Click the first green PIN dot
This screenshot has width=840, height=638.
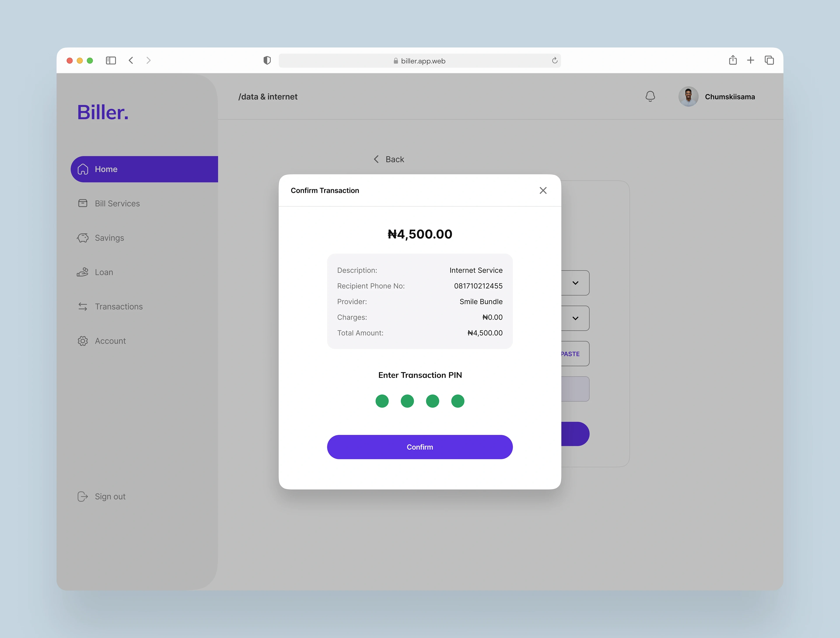coord(382,401)
